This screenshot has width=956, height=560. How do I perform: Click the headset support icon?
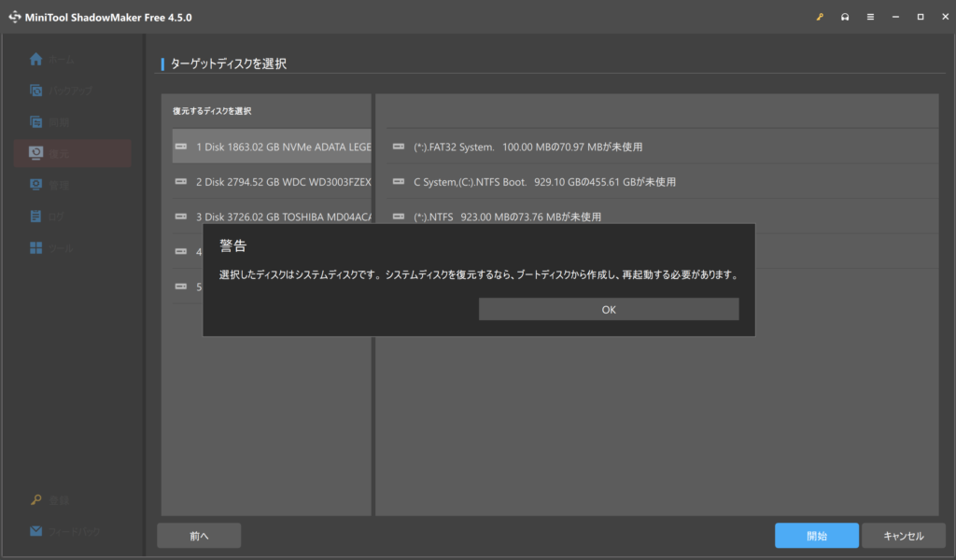(x=844, y=17)
